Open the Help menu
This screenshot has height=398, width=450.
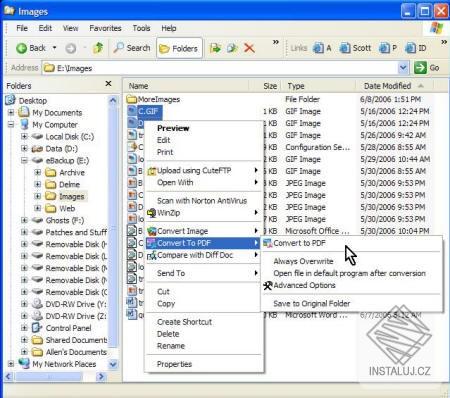pos(169,28)
